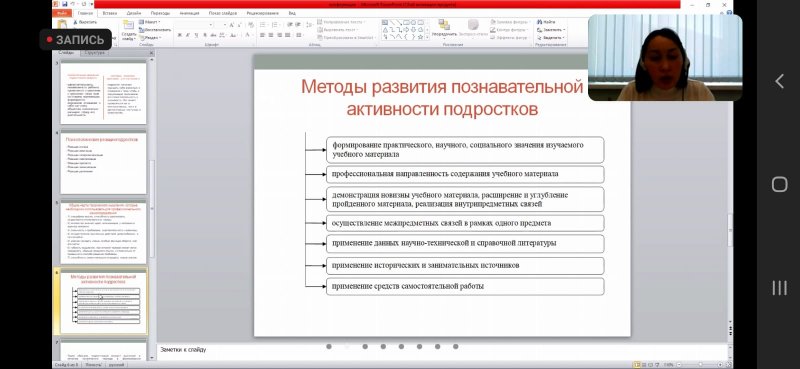The height and width of the screenshot is (369, 800).
Task: Toggle underline text formatting
Action: point(196,35)
